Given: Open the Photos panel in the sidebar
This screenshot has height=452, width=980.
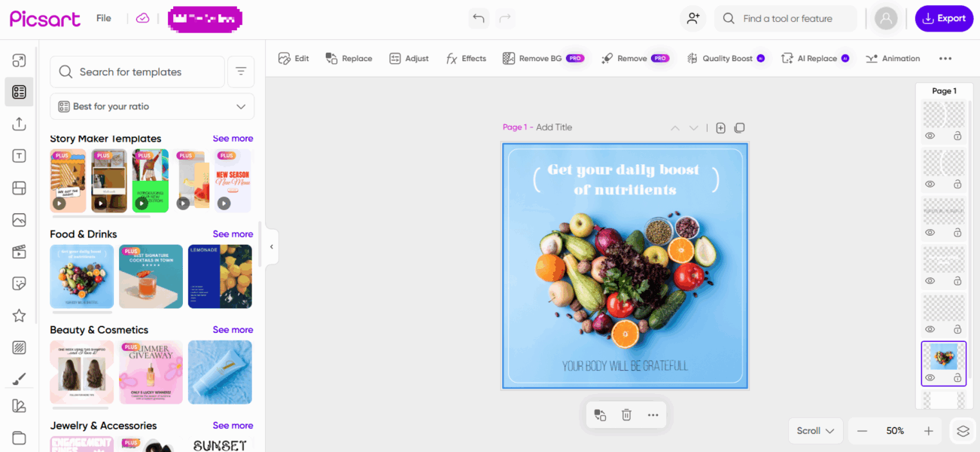Looking at the screenshot, I should coord(19,219).
